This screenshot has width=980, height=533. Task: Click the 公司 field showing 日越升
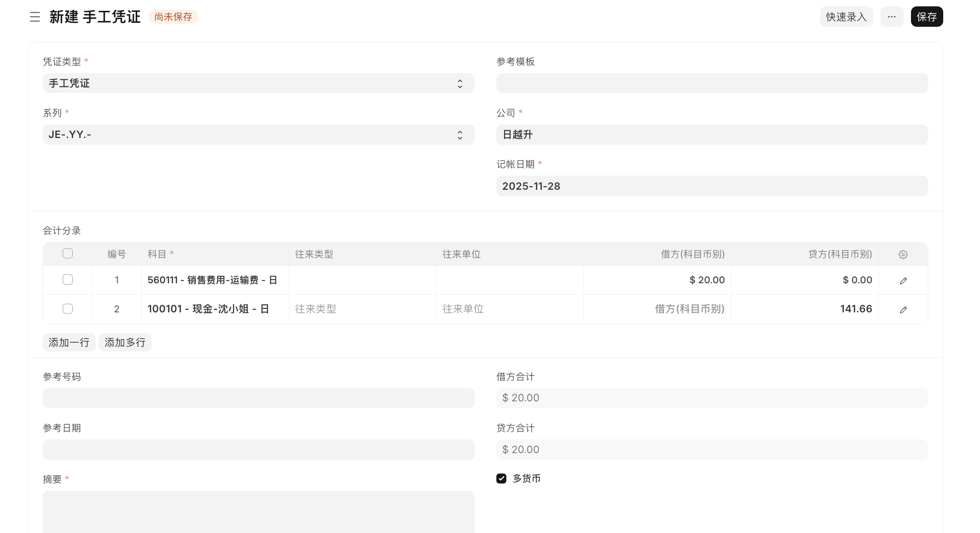[712, 135]
